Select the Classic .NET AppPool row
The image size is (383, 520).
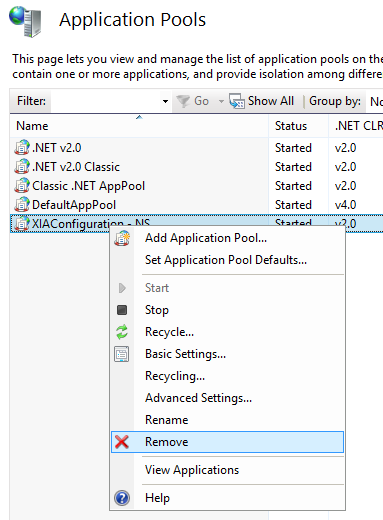[197, 186]
